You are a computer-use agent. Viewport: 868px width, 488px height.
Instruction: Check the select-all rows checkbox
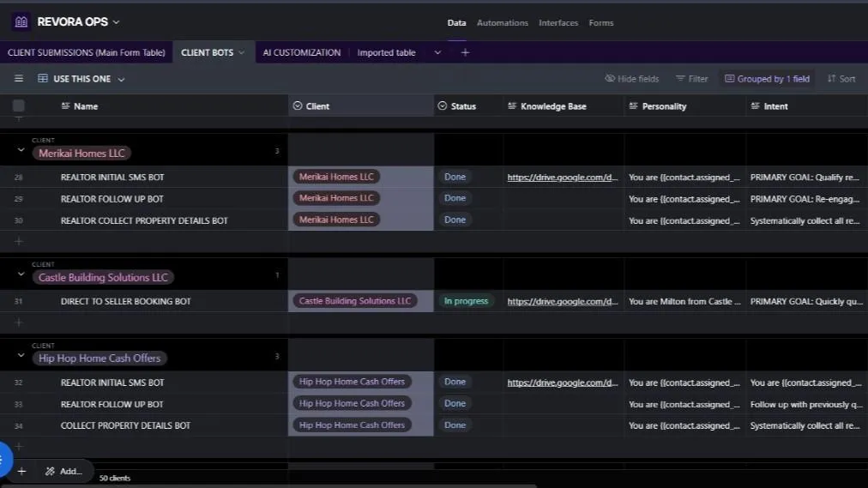(x=18, y=105)
